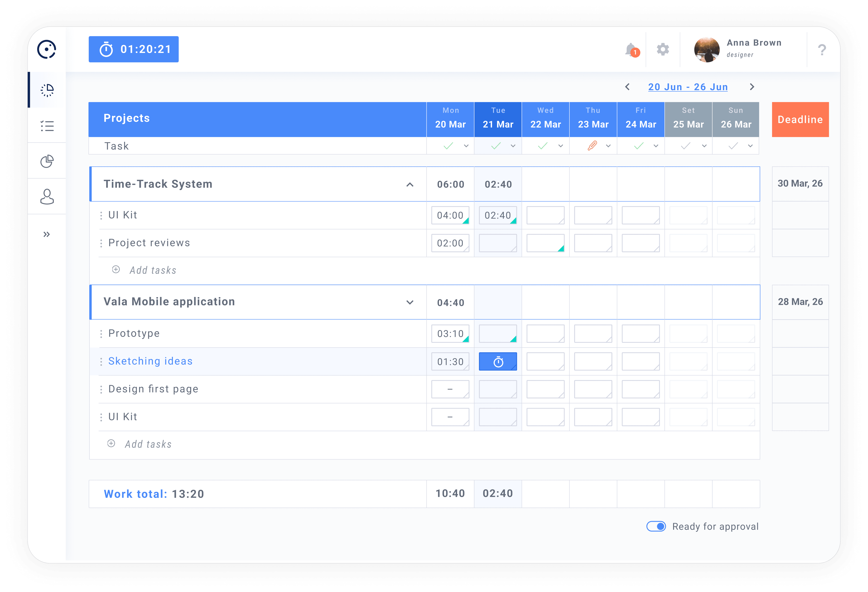Screen dimensions: 868x592
Task: Open the reports pie chart icon
Action: pos(47,161)
